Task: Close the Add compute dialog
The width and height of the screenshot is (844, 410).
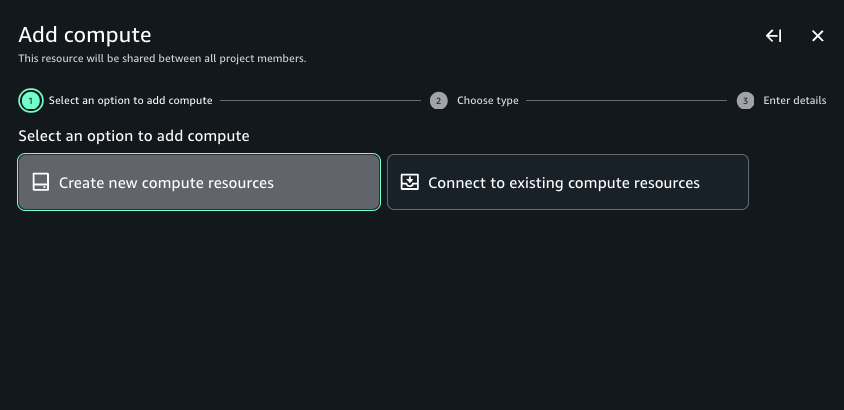Action: (x=817, y=36)
